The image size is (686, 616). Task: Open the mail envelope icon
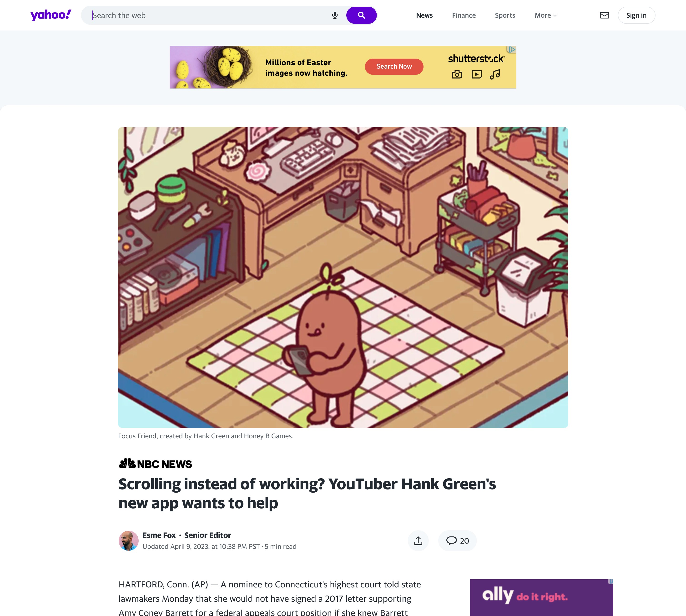pyautogui.click(x=604, y=15)
